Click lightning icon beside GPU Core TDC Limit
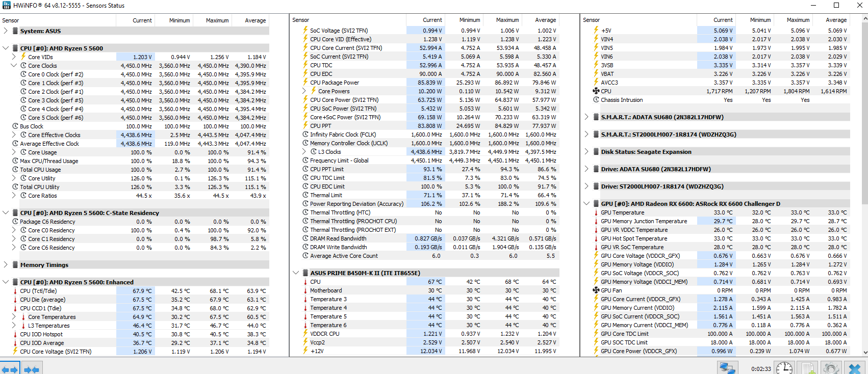This screenshot has width=868, height=374. pos(596,334)
